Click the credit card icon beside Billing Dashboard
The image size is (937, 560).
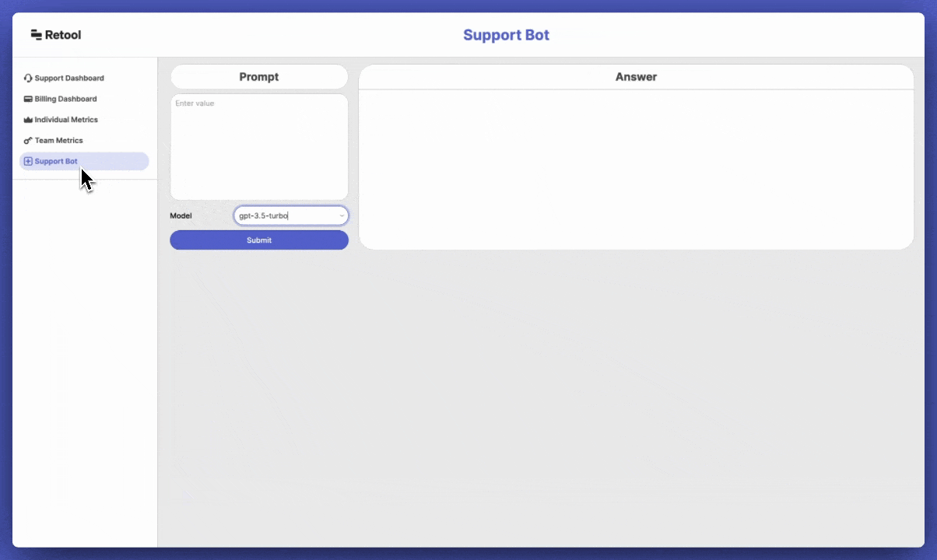tap(28, 100)
